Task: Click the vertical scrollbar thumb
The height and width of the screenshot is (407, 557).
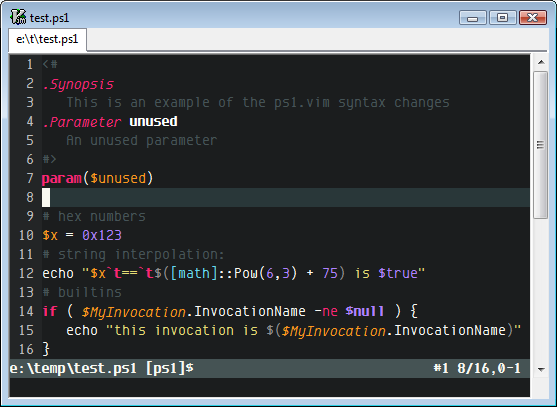Action: (x=541, y=145)
